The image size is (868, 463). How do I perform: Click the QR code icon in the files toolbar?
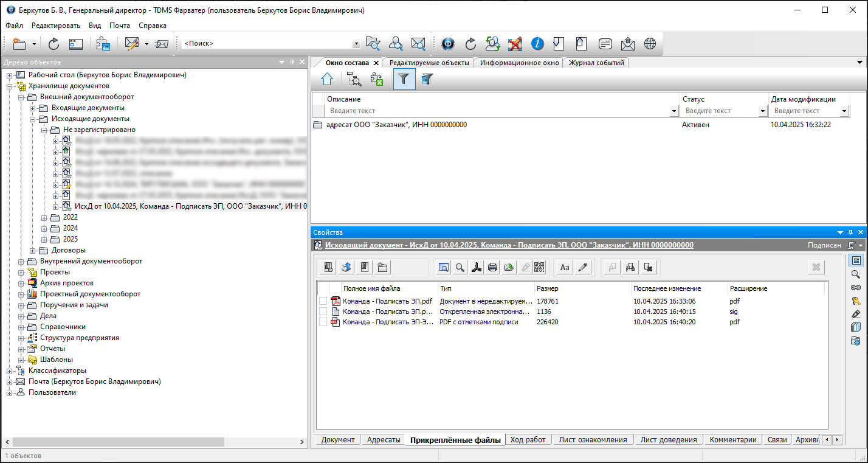click(x=539, y=267)
